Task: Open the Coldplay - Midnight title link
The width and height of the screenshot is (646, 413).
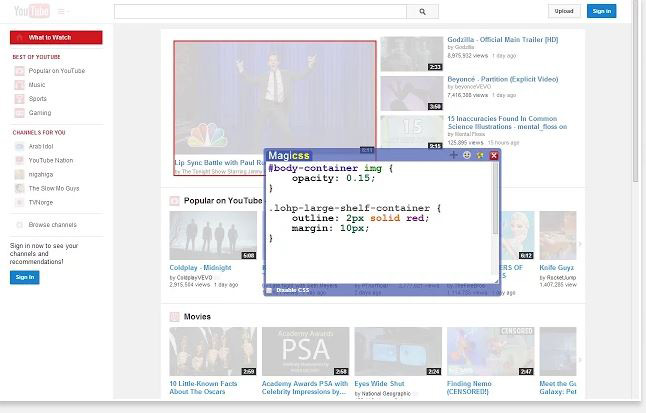Action: [200, 268]
